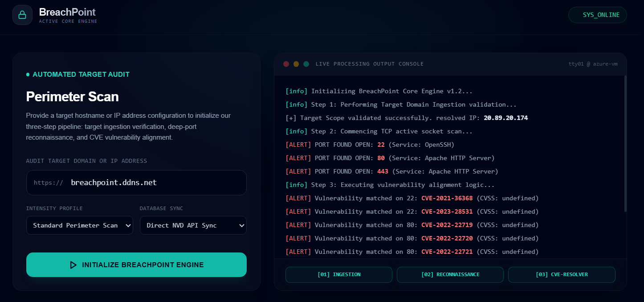Viewport: 644px width, 302px height.
Task: Switch to the [01] INGESTION tab
Action: (339, 275)
